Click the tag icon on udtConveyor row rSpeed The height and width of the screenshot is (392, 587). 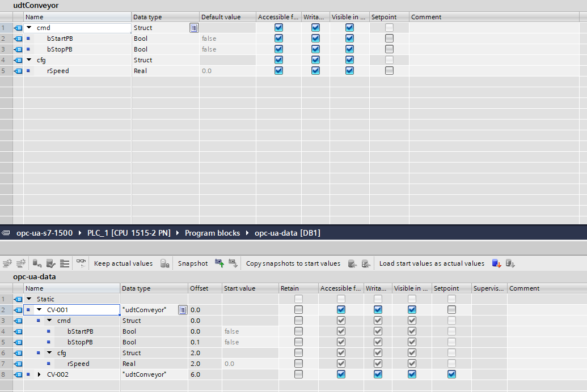point(18,71)
